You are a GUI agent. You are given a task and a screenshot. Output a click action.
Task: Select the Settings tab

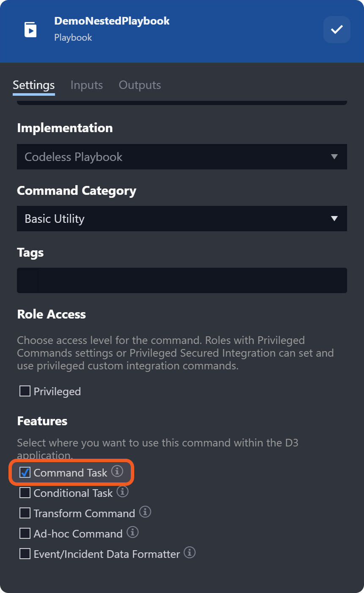34,85
